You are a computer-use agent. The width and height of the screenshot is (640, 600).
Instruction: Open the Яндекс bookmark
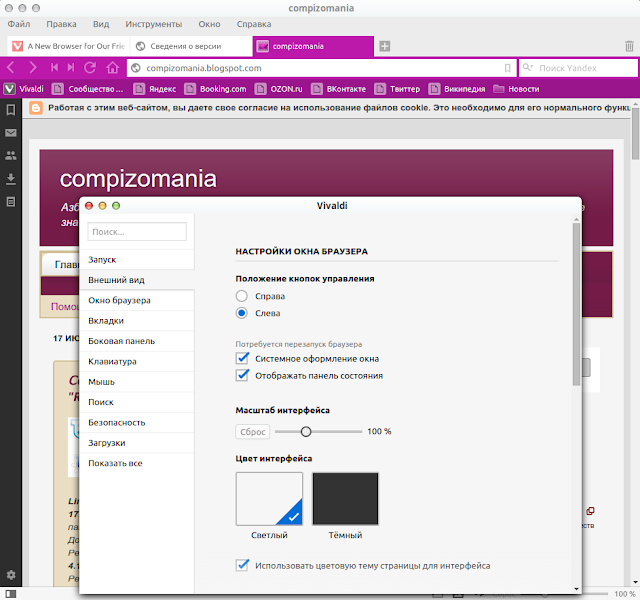(x=155, y=89)
